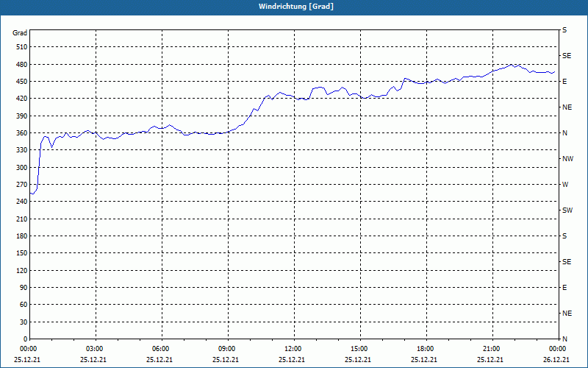This screenshot has height=368, width=588.
Task: Click the 420 y-axis tick label
Action: tap(23, 99)
